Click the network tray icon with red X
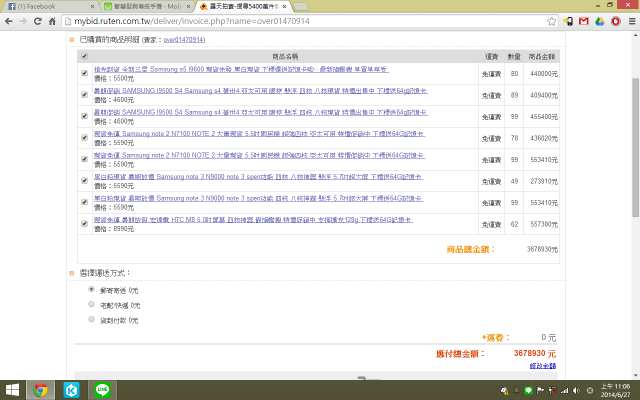The height and width of the screenshot is (400, 640). point(552,391)
